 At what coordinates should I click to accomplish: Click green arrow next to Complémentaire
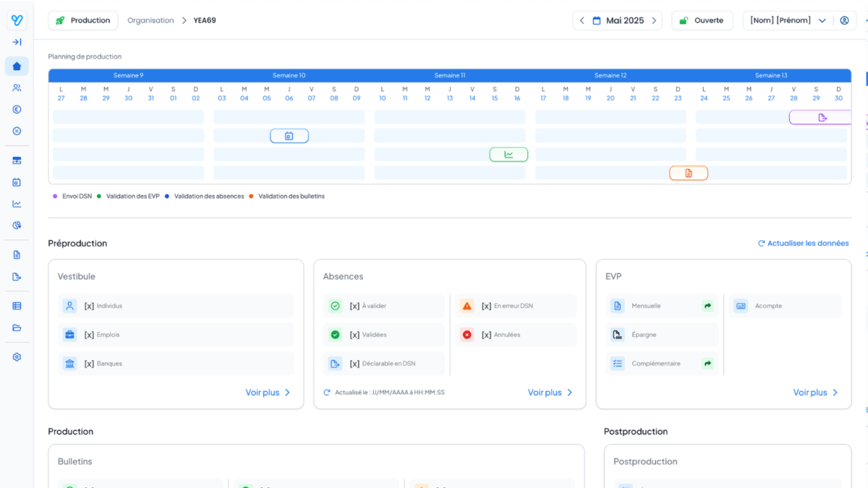[707, 364]
